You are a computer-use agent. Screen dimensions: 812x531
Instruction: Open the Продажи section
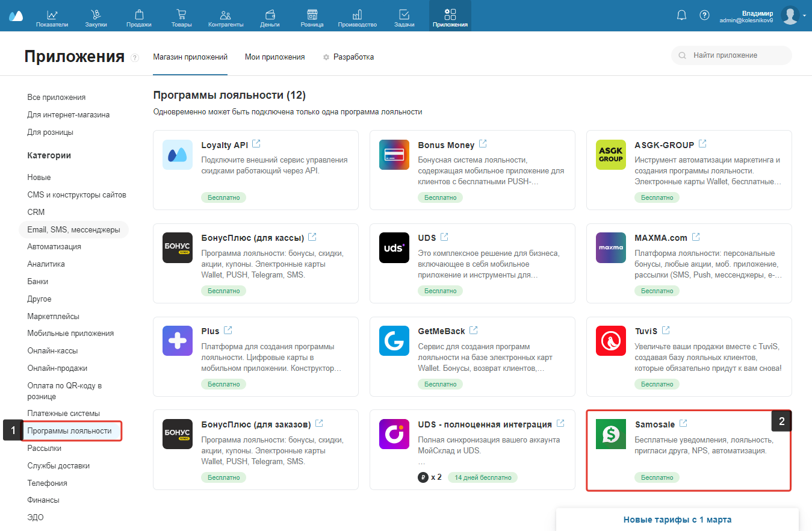coord(139,18)
